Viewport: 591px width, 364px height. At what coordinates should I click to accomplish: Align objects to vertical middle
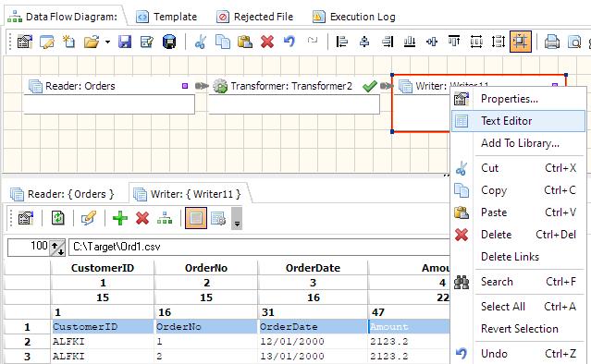[432, 42]
